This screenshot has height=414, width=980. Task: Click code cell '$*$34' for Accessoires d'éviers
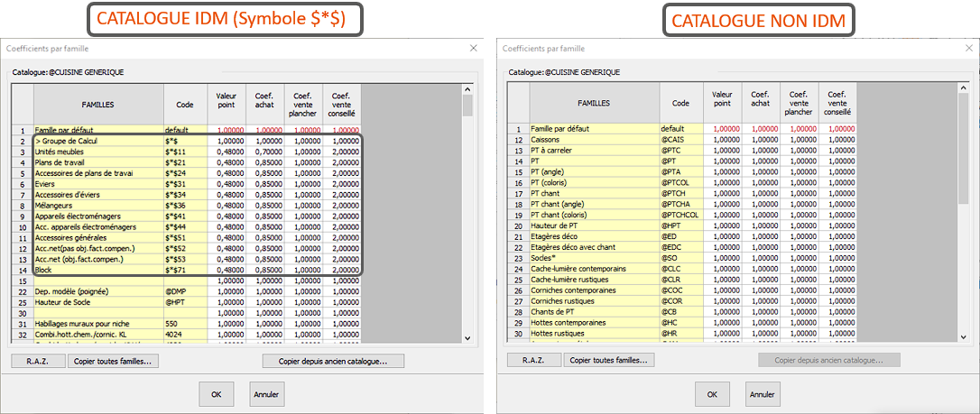[x=186, y=195]
